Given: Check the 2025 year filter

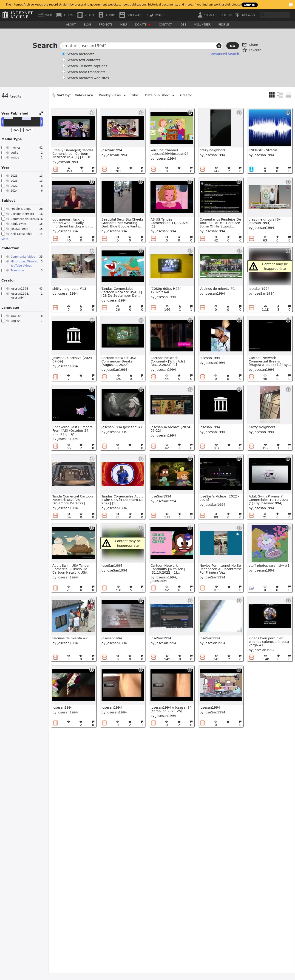Looking at the screenshot, I should [3, 176].
